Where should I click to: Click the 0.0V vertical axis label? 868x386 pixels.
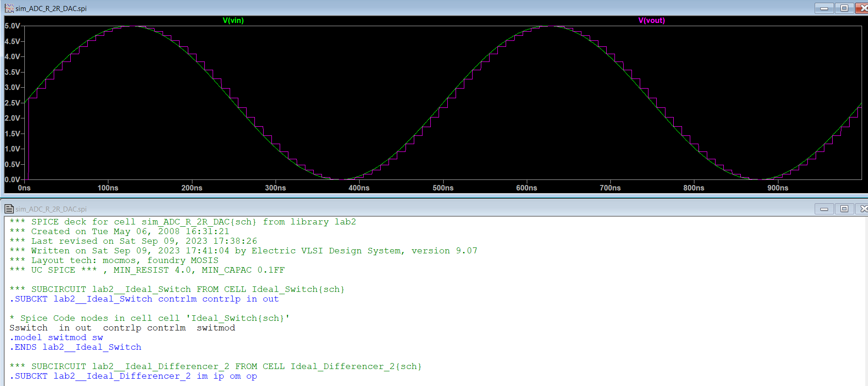click(x=12, y=179)
